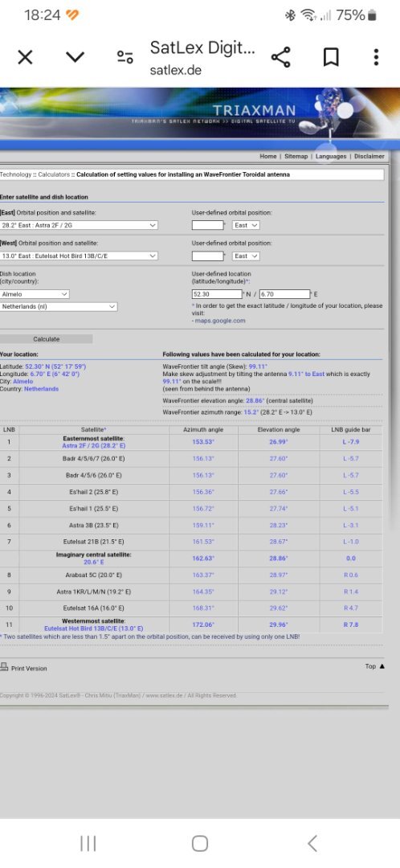Click LNB guide bar value R 7.8
Screen dimensions: 400x868
(351, 624)
